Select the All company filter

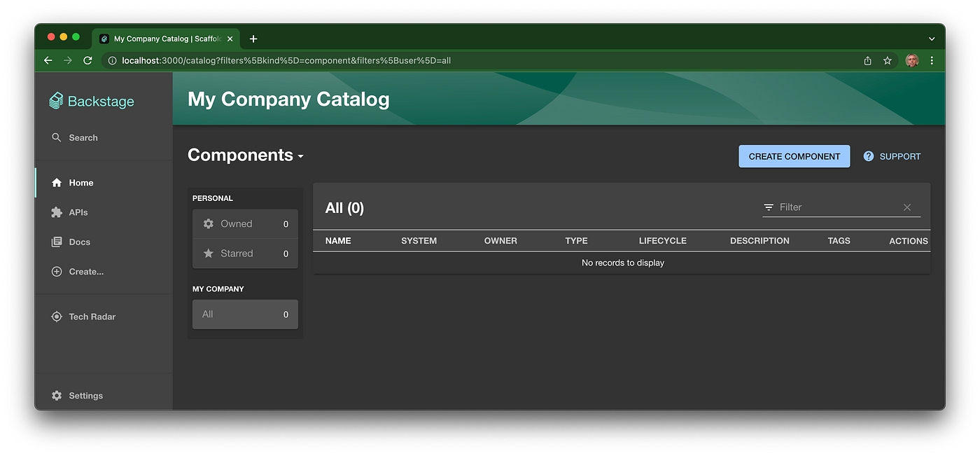[x=245, y=315]
